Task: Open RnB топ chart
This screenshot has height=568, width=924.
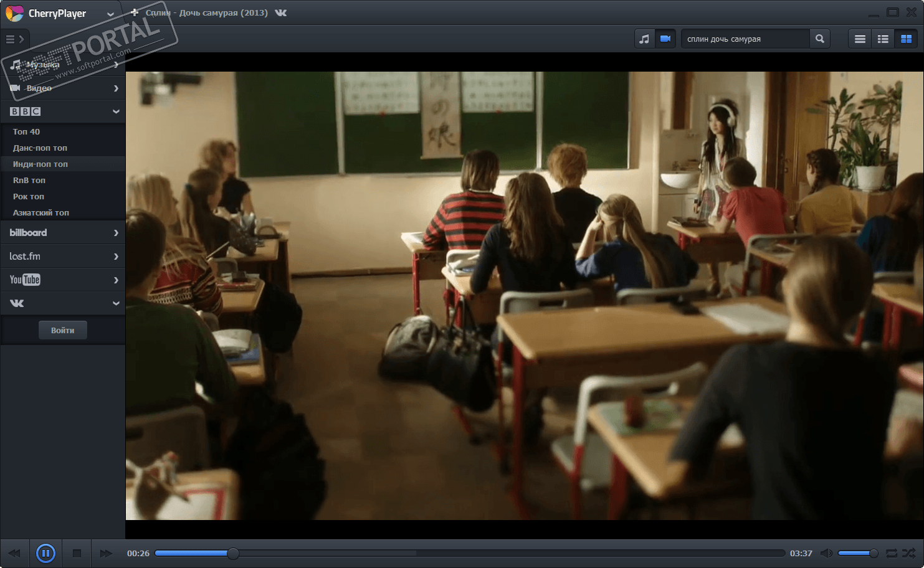Action: [62, 180]
